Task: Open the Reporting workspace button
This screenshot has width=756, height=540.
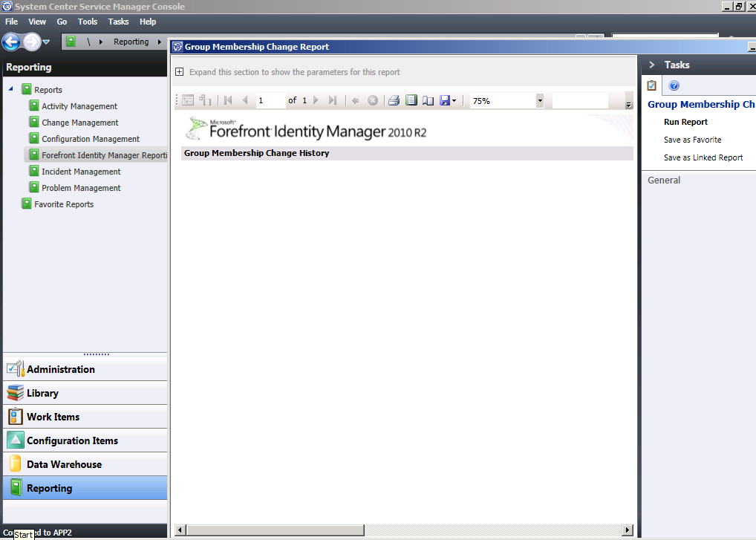Action: click(85, 488)
